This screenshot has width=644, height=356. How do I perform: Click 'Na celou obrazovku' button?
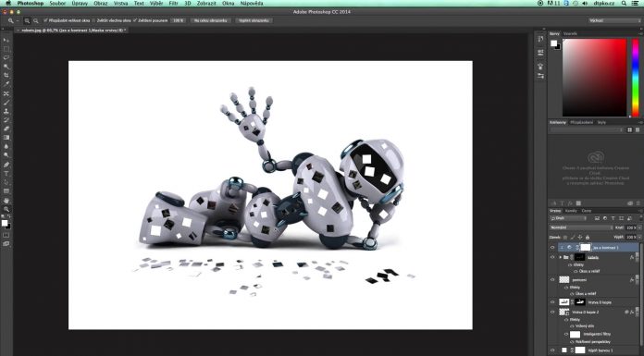pos(211,20)
